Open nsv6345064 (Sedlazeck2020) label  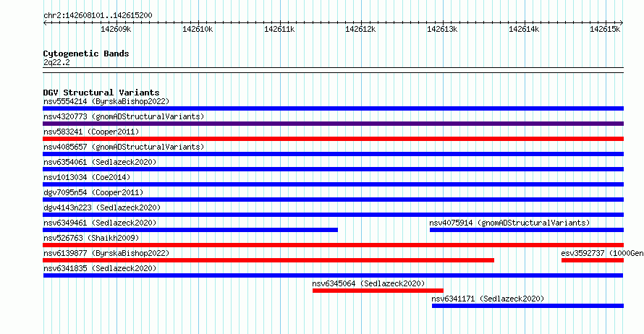pyautogui.click(x=368, y=283)
